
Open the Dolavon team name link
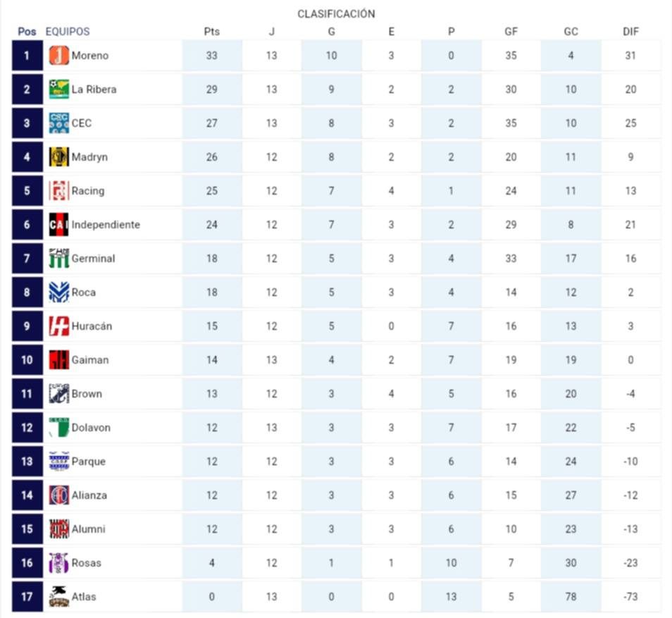pos(91,428)
